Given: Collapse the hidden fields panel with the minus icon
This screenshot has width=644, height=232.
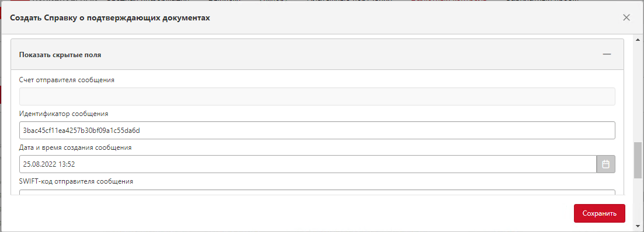Looking at the screenshot, I should coord(607,55).
